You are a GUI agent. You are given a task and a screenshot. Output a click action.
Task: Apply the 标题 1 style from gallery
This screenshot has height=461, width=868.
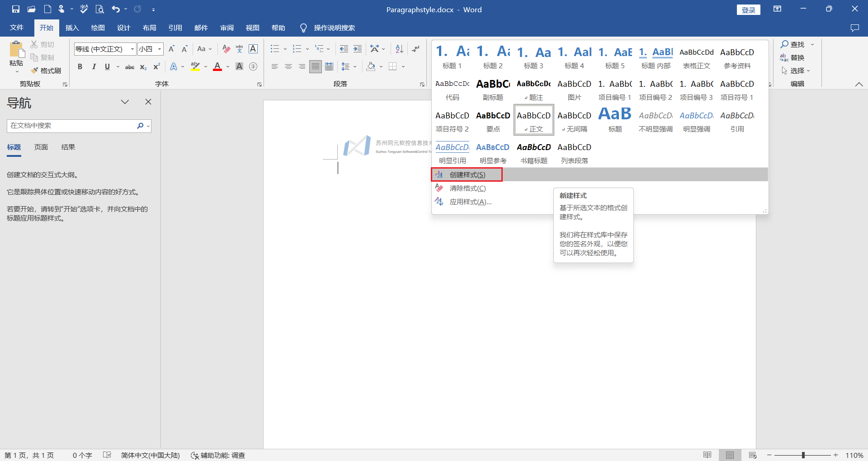point(452,57)
